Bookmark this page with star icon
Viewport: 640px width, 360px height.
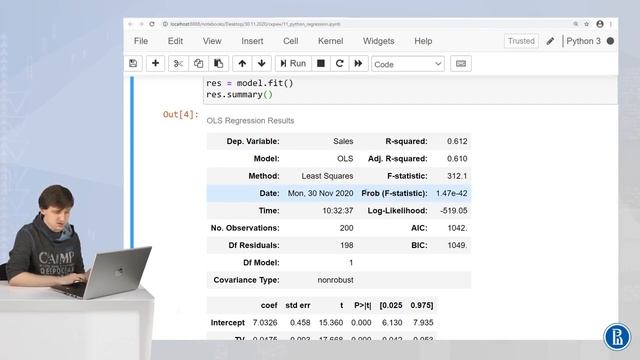coord(587,24)
